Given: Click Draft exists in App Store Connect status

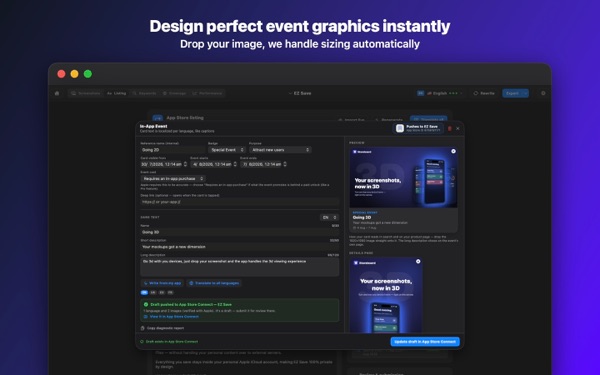Looking at the screenshot, I should 169,342.
